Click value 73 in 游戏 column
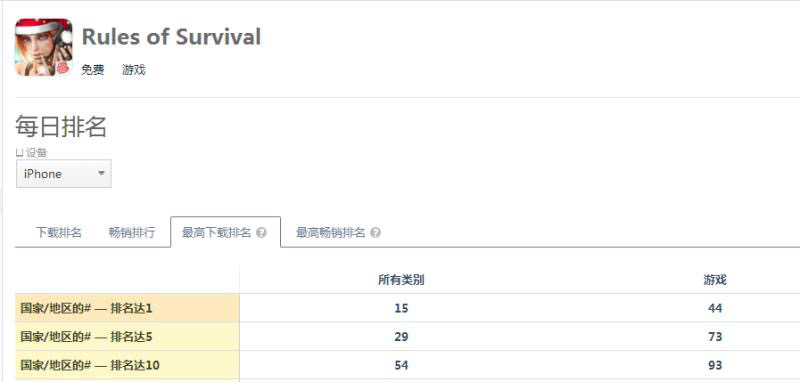800x382 pixels. 715,337
